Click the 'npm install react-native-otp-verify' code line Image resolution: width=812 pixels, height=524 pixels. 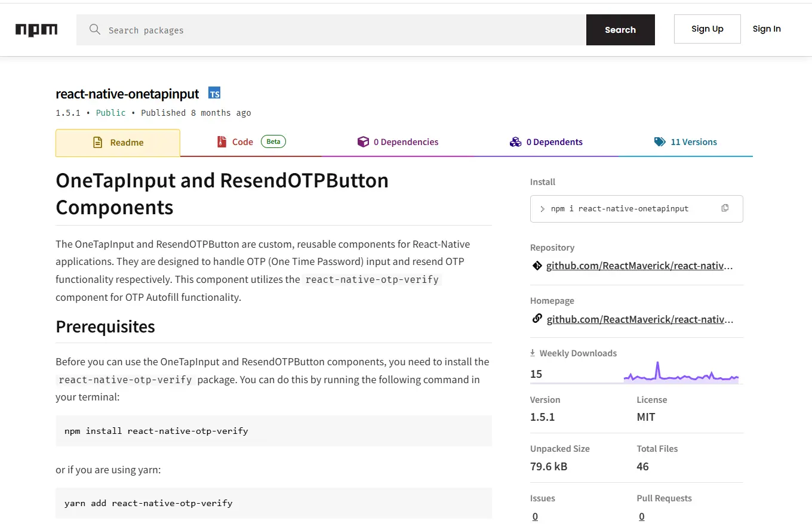(x=156, y=430)
